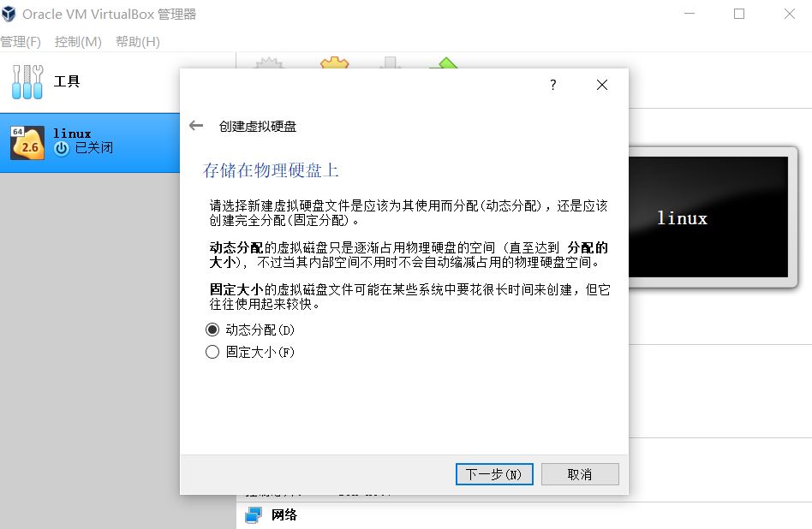Click the back arrow in the dialog
This screenshot has width=812, height=529.
[196, 126]
